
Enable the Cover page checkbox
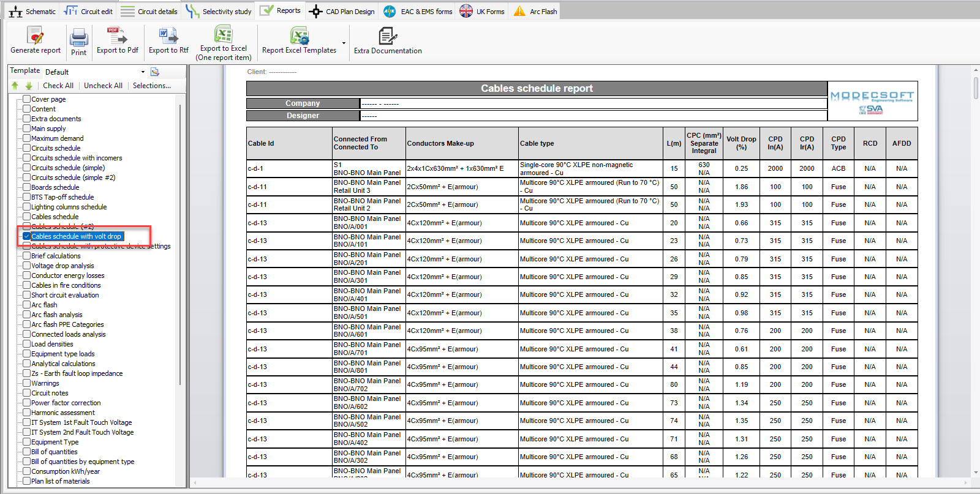26,99
